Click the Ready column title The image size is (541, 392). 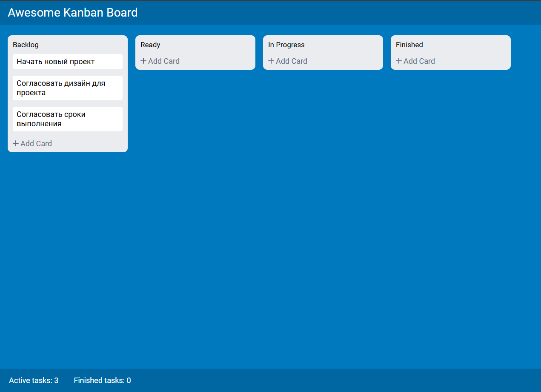[150, 45]
